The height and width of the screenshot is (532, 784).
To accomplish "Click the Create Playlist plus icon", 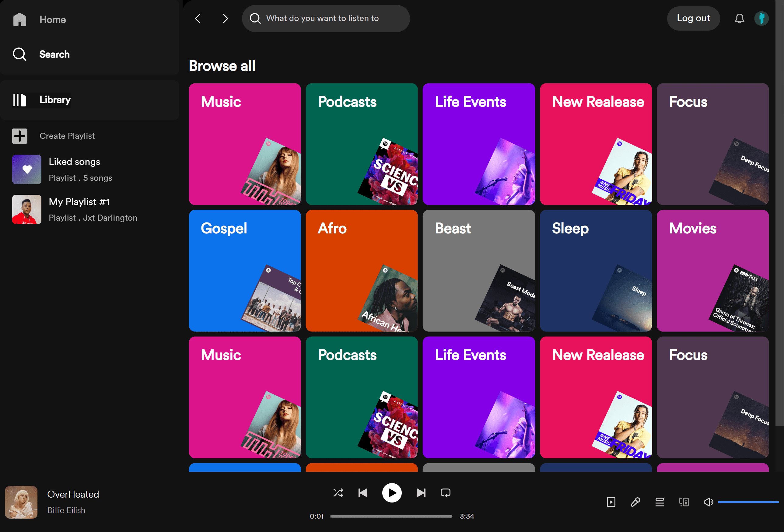I will 19,136.
